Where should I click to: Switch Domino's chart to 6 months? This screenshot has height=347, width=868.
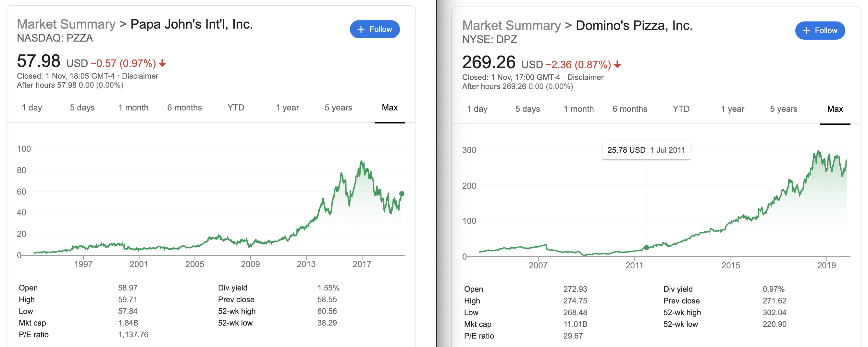630,109
